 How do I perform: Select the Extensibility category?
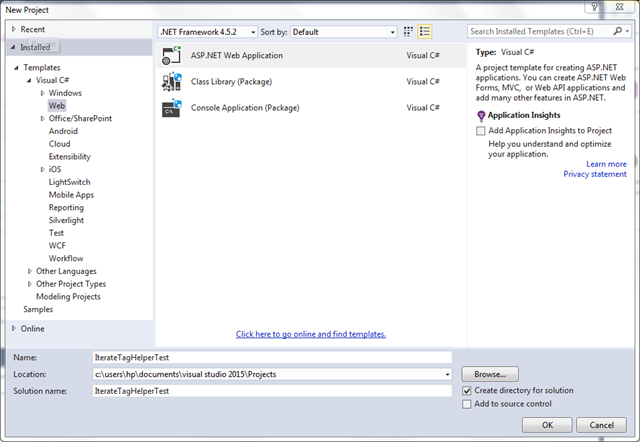pyautogui.click(x=70, y=157)
